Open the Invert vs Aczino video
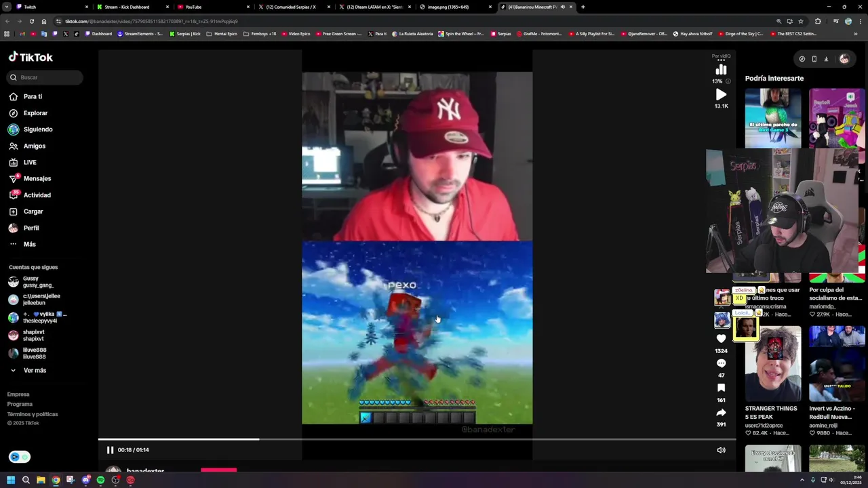This screenshot has height=488, width=868. tap(837, 364)
